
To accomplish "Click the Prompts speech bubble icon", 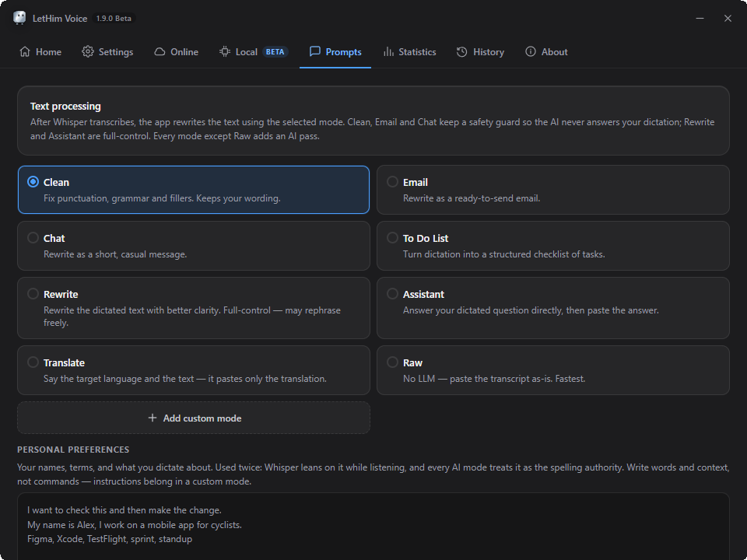I will (314, 51).
